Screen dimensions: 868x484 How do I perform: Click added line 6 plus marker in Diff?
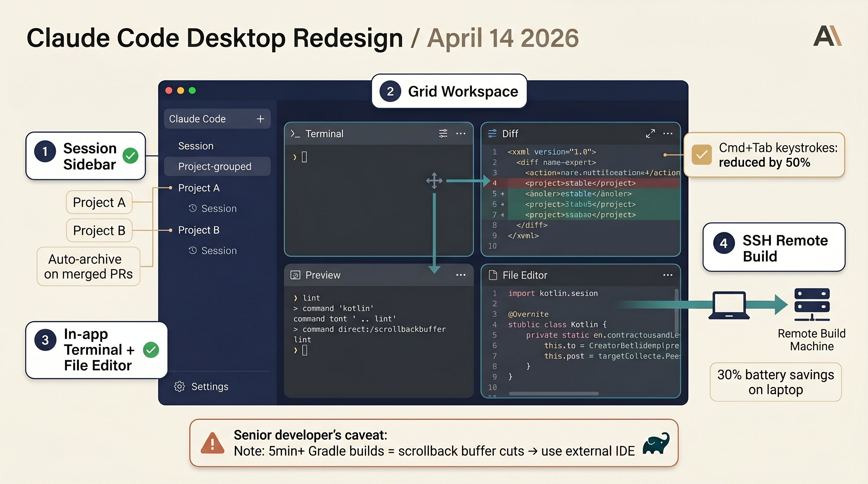point(502,204)
